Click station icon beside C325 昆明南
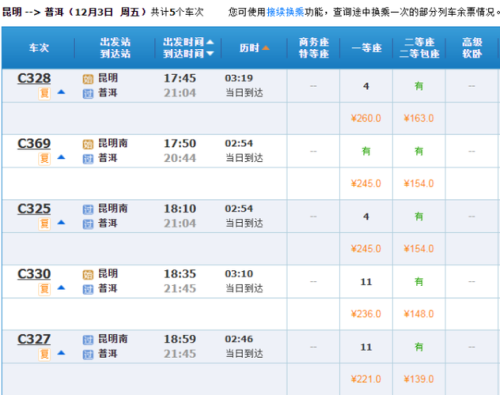 tap(88, 210)
